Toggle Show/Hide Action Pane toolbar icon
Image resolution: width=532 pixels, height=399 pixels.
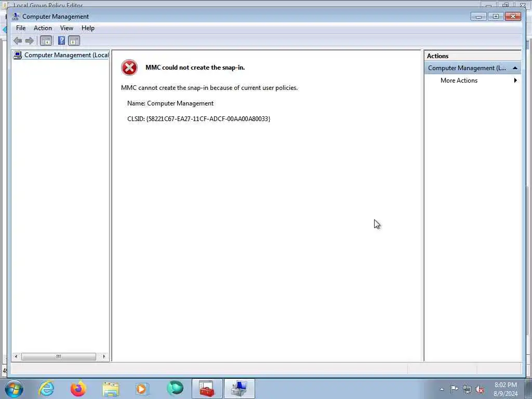(74, 41)
